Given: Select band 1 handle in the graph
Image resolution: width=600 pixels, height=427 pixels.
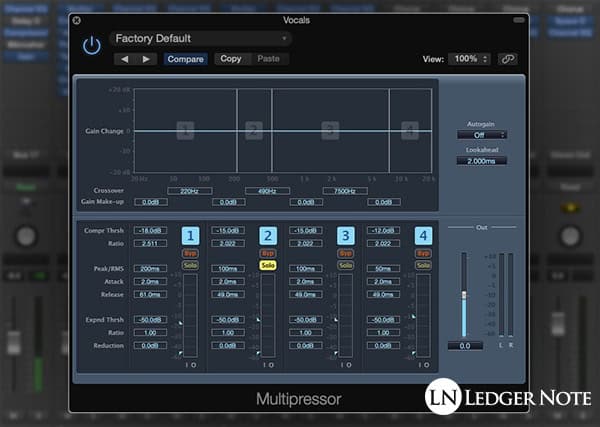Looking at the screenshot, I should click(184, 130).
